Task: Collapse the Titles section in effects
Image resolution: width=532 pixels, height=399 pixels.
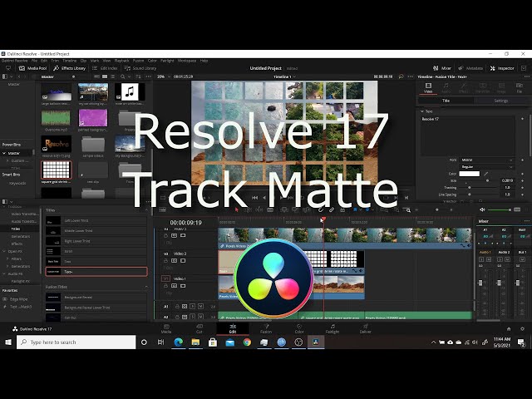Action: 146,210
